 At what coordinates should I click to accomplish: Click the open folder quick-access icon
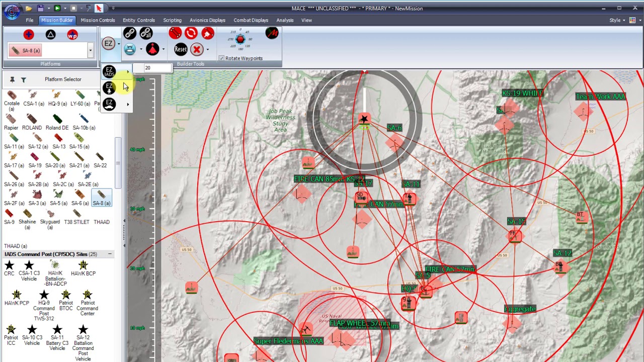pos(29,8)
